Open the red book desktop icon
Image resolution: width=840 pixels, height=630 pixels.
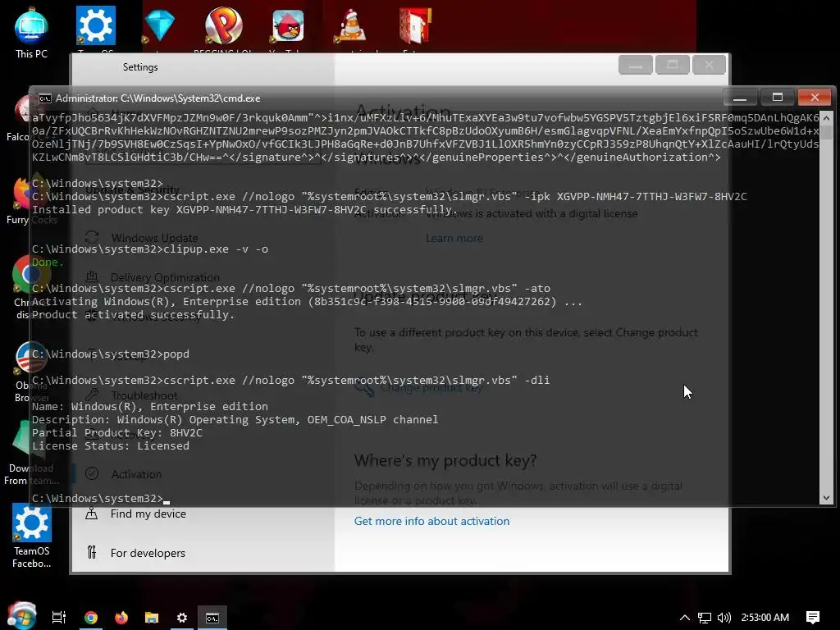(x=416, y=25)
